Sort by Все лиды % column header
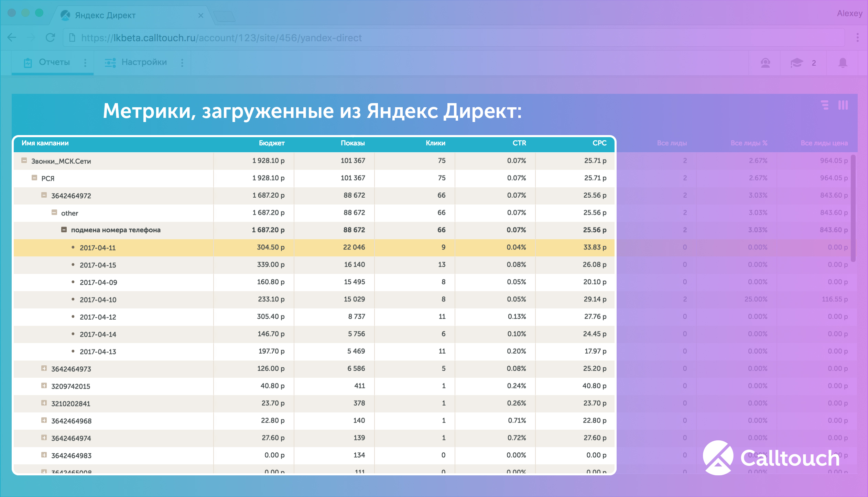The image size is (868, 497). coord(749,143)
